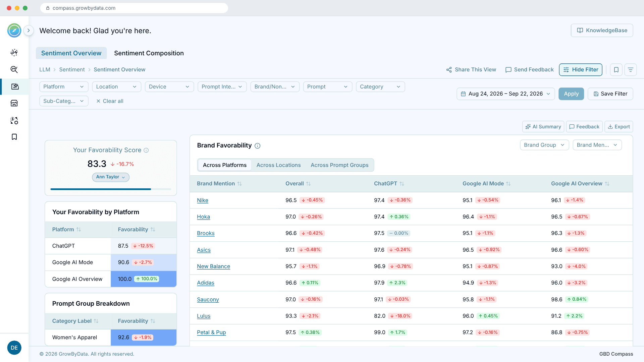Click the info icon by Your Favorability Score

tap(146, 150)
